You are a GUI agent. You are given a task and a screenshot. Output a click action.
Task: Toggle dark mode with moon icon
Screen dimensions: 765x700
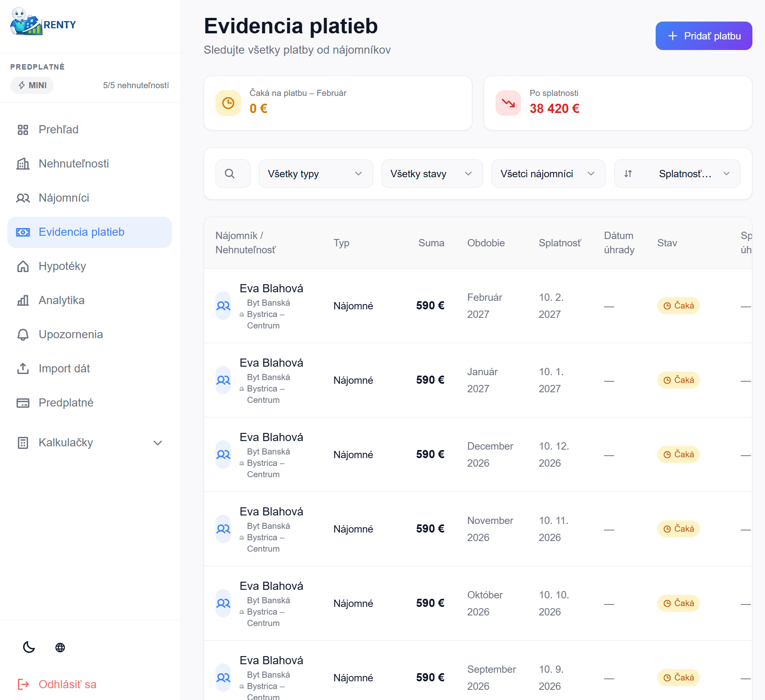(x=29, y=647)
